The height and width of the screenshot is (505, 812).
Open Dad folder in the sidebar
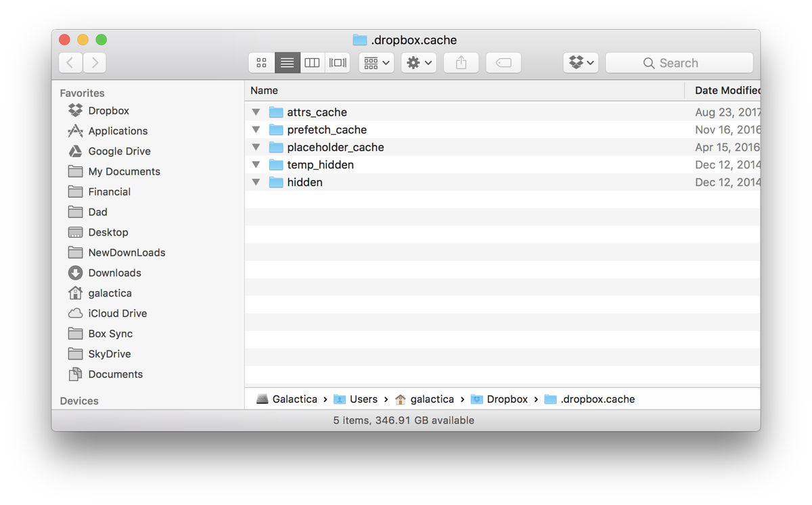(97, 212)
